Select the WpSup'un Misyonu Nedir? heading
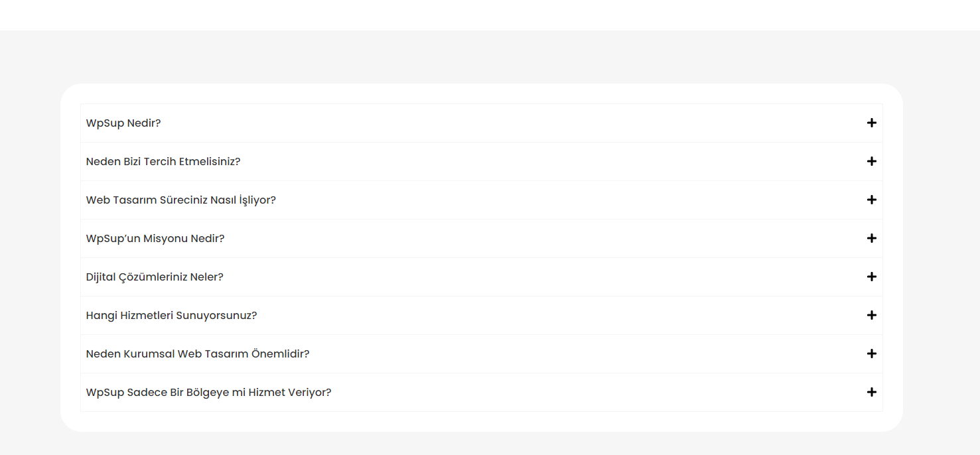The image size is (980, 455). point(155,238)
